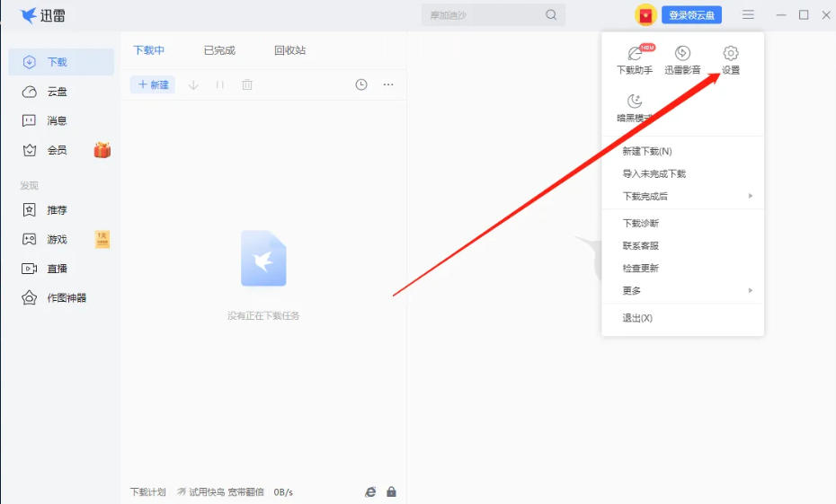The image size is (836, 504).
Task: Open 消息 messages in sidebar
Action: 45,121
